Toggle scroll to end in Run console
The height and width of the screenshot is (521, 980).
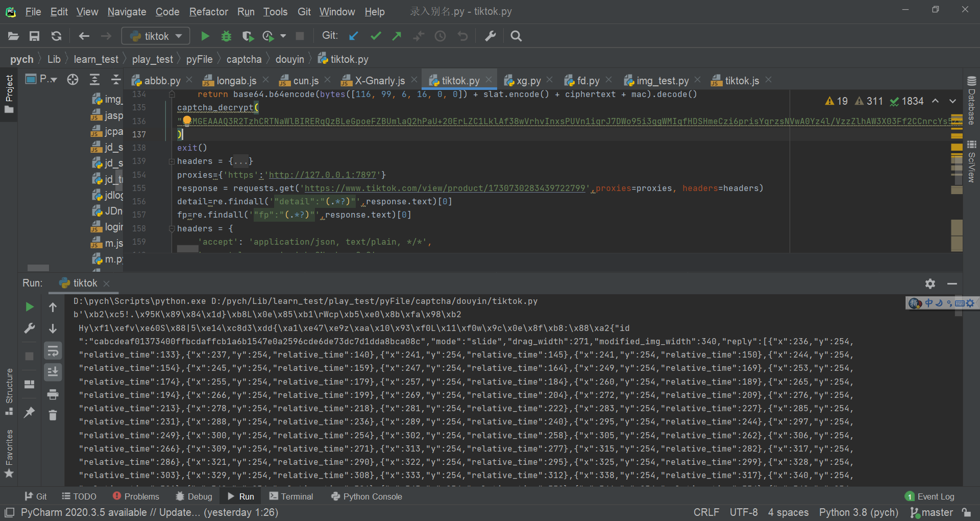(x=53, y=372)
